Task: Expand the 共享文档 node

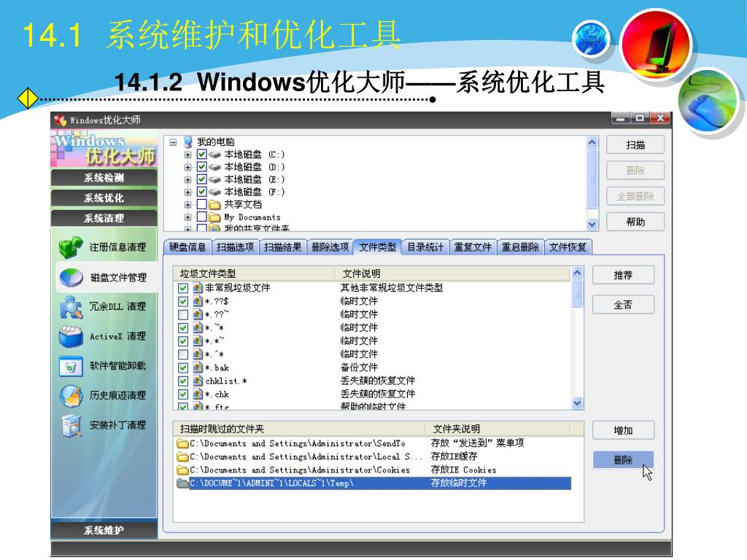Action: (187, 205)
